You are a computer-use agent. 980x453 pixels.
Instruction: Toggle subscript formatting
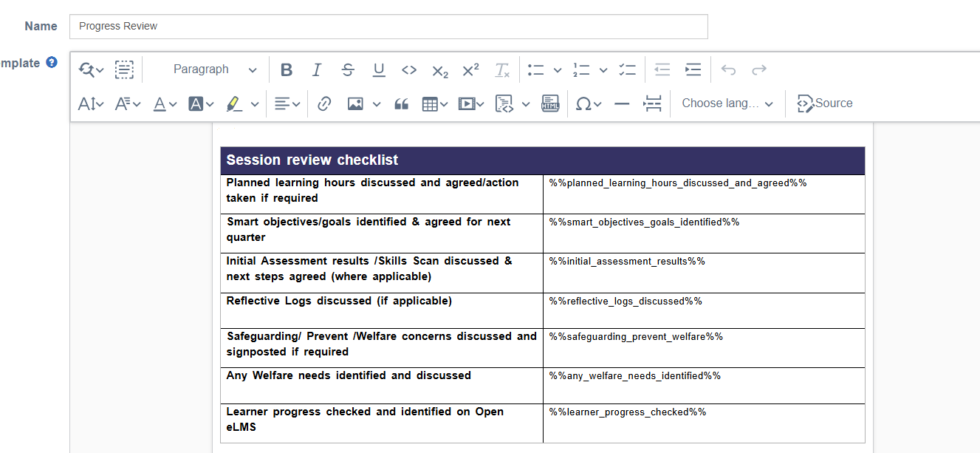(x=440, y=69)
